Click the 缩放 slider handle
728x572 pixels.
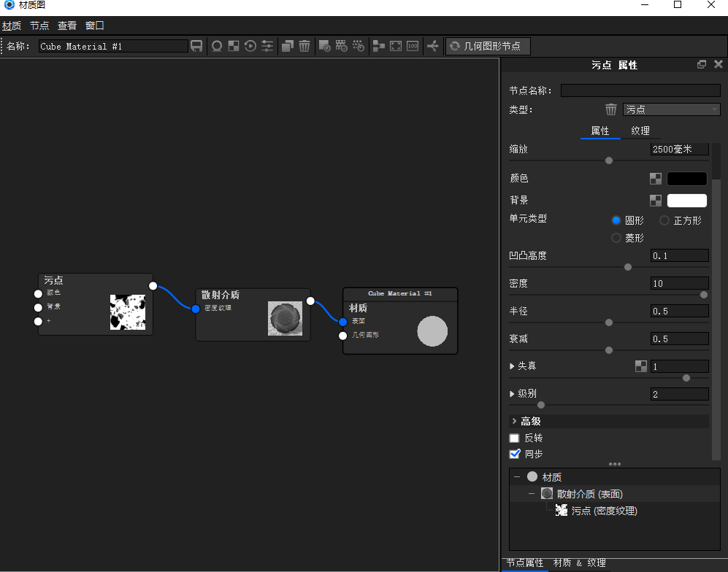pyautogui.click(x=609, y=161)
